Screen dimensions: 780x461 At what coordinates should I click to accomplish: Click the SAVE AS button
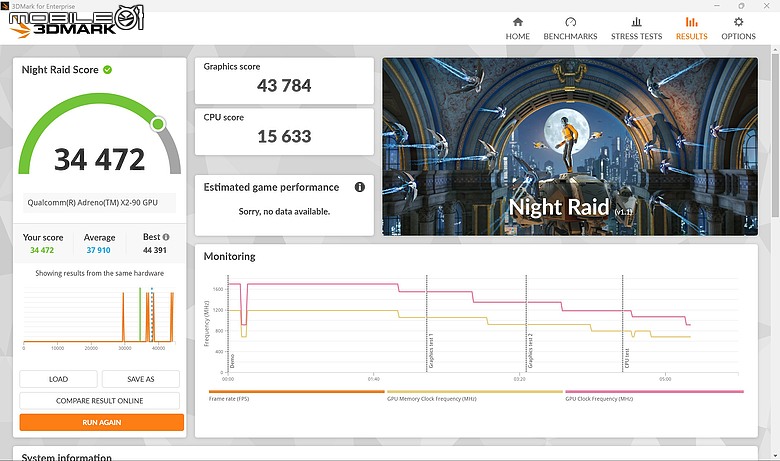[x=141, y=379]
